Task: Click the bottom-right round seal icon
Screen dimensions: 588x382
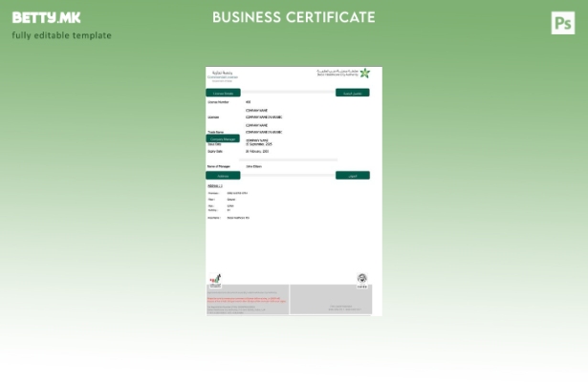Action: click(x=362, y=279)
